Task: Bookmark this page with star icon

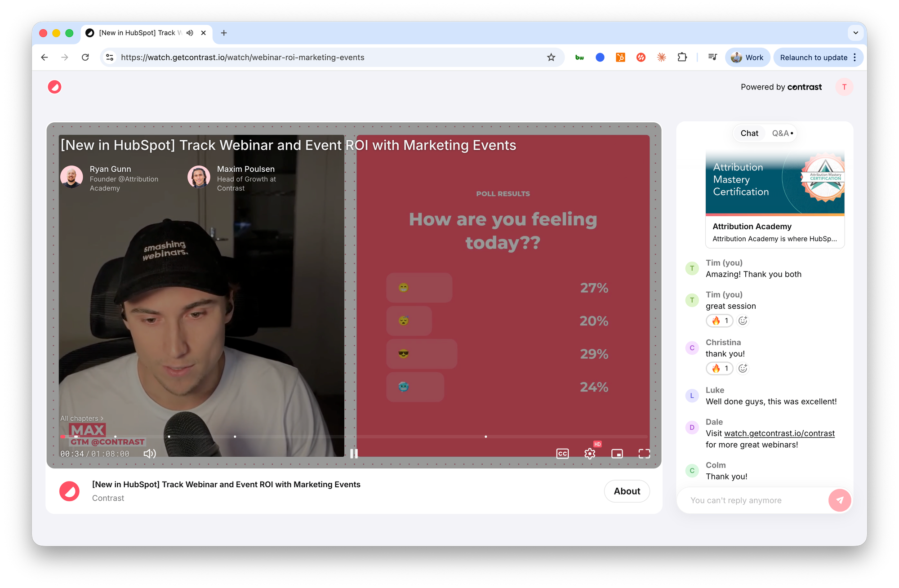Action: point(551,57)
